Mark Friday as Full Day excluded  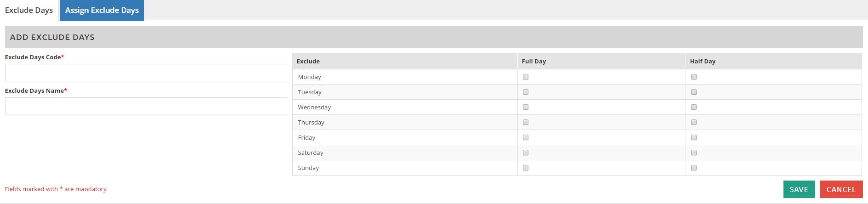click(x=526, y=138)
